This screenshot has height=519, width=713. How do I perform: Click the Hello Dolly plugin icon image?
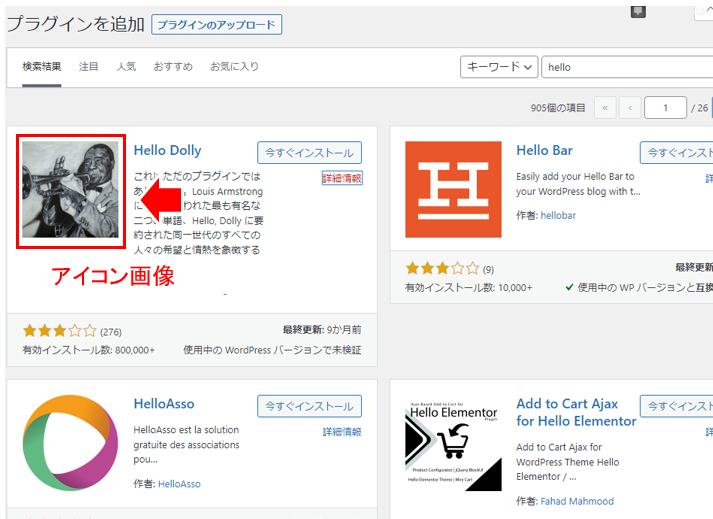click(x=70, y=189)
